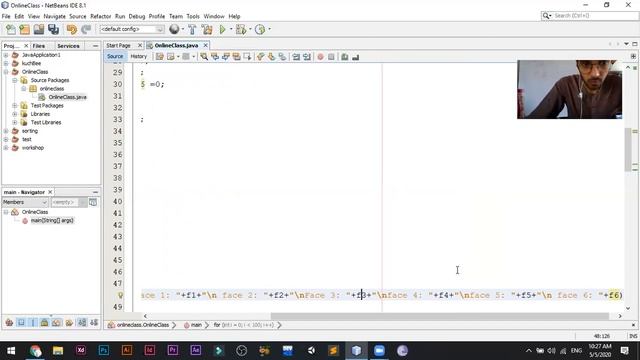Open the Run Project dropdown arrow
Screen dimensions: 640x360
231,29
